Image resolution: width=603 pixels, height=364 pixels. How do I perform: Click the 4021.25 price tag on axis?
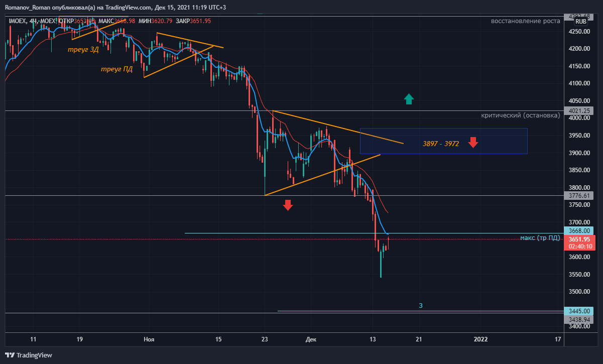[x=579, y=111]
